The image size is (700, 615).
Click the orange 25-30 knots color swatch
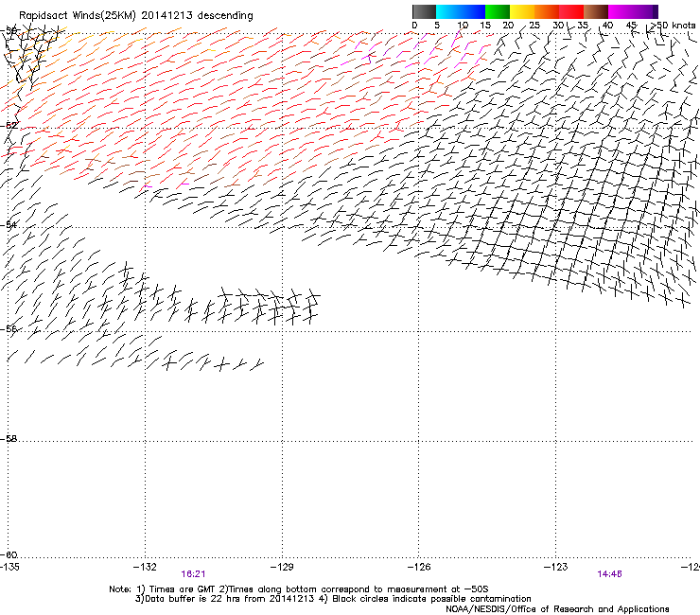click(x=547, y=11)
